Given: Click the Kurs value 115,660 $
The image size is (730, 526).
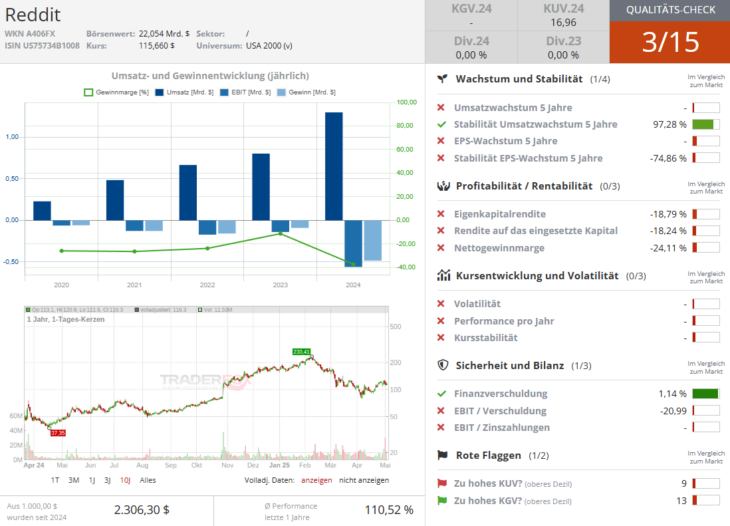Looking at the screenshot, I should click(x=156, y=46).
